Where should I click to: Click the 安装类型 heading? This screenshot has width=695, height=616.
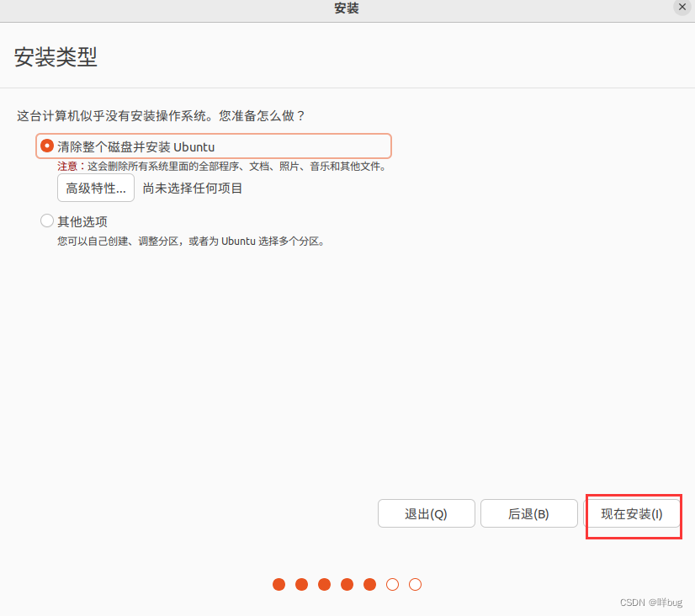56,57
